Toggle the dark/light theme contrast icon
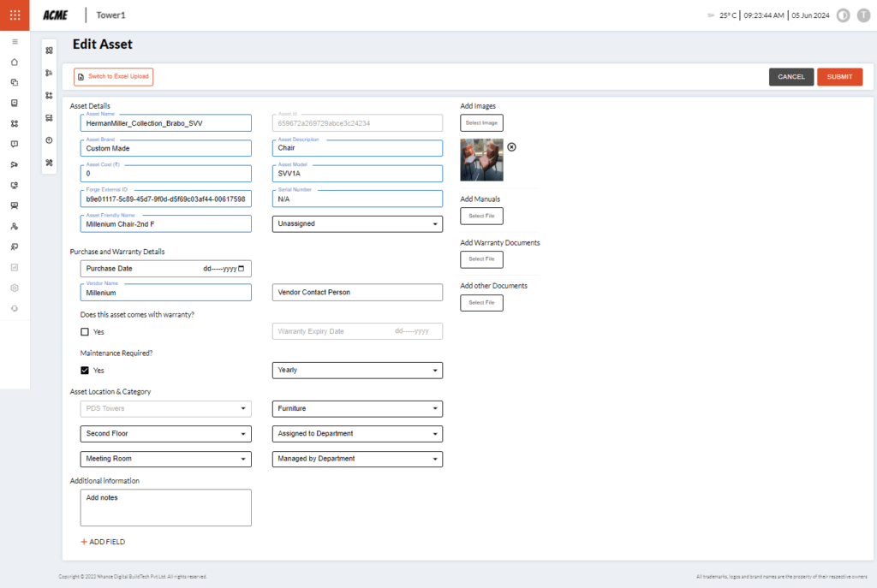 843,15
